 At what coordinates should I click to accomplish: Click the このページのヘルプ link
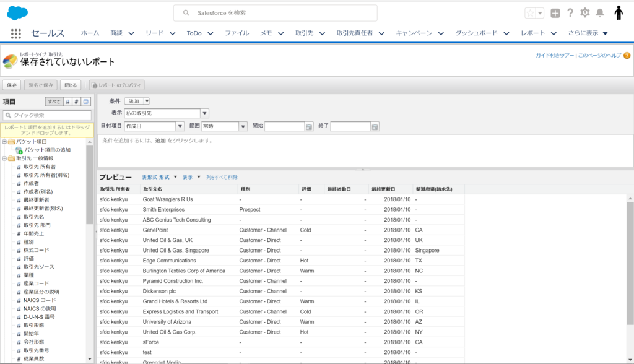click(599, 56)
